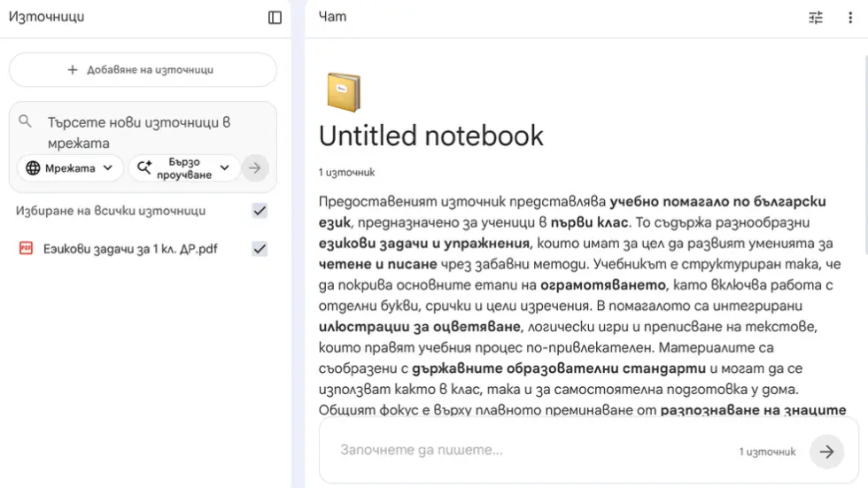
Task: Click the Добавяне на източници button
Action: [143, 70]
